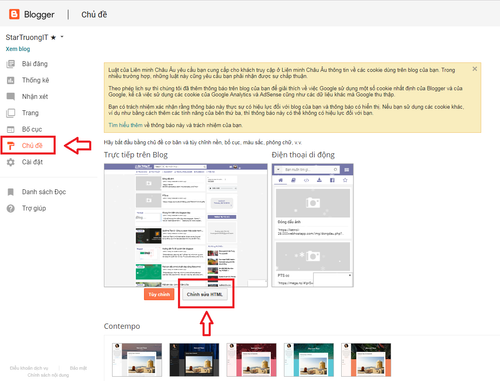Open Cài đặt settings

[32, 162]
